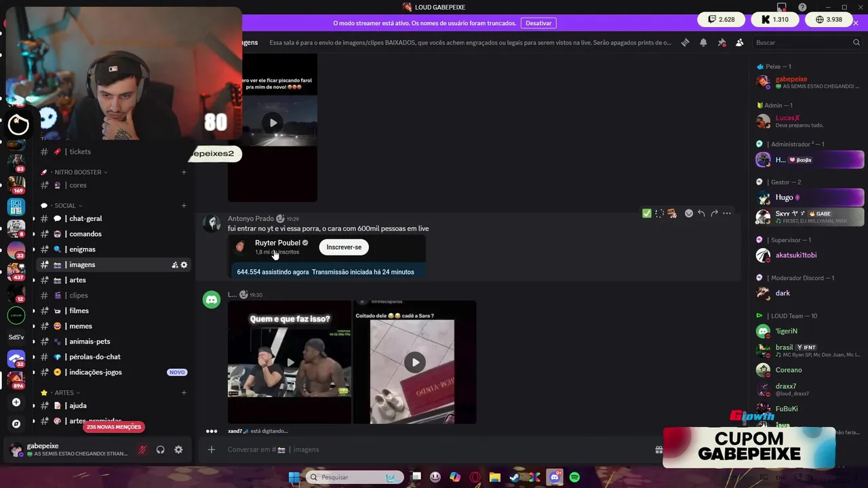Toggle member list icon in header
Screen dimensions: 868x488
(x=740, y=42)
